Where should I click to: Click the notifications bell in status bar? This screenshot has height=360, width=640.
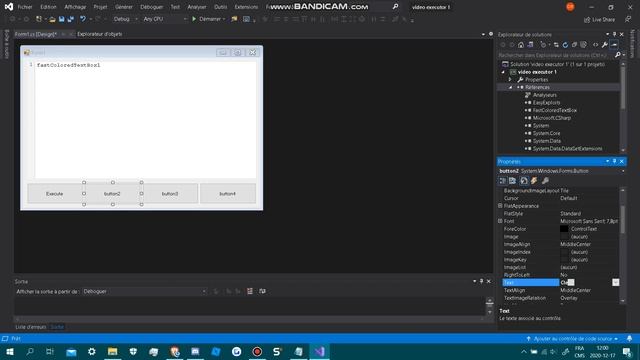pos(629,339)
